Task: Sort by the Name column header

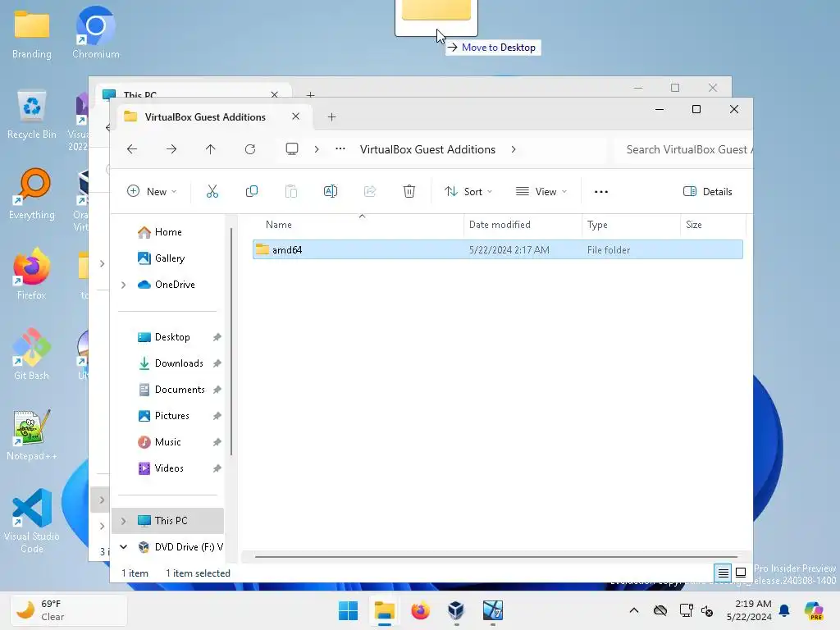Action: (358, 225)
